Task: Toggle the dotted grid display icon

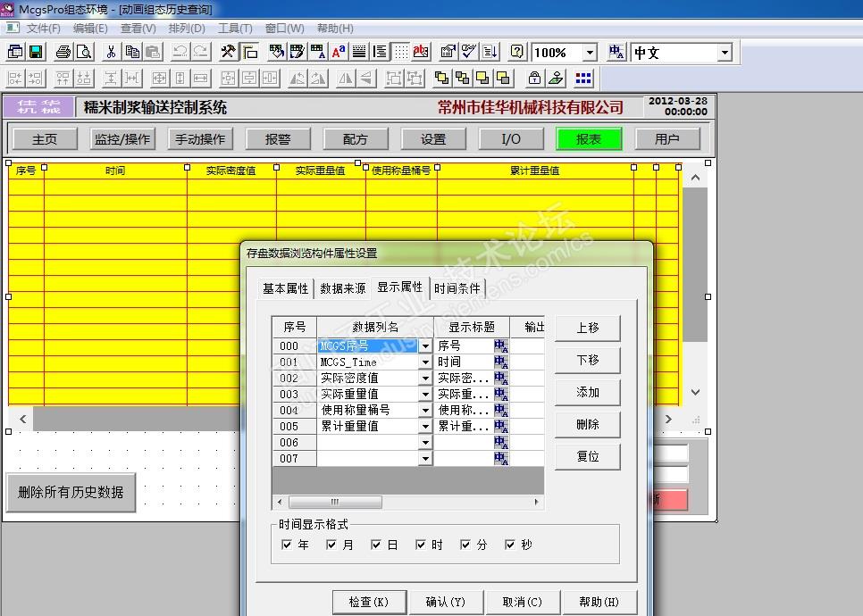Action: [x=401, y=53]
